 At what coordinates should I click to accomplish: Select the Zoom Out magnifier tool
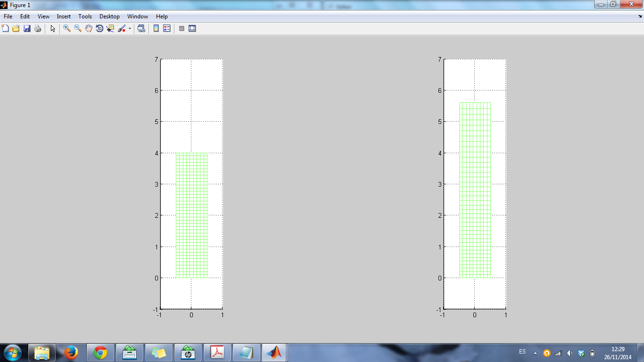(x=78, y=29)
